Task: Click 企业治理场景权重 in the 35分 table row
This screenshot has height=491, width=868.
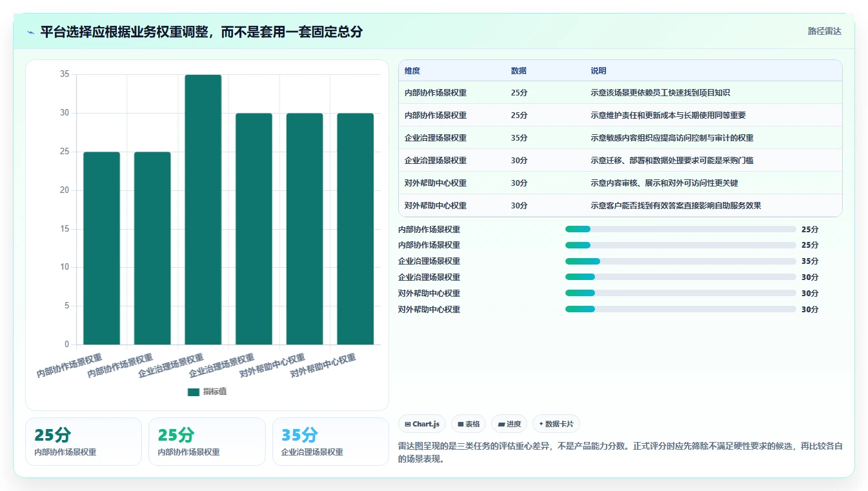Action: click(436, 138)
